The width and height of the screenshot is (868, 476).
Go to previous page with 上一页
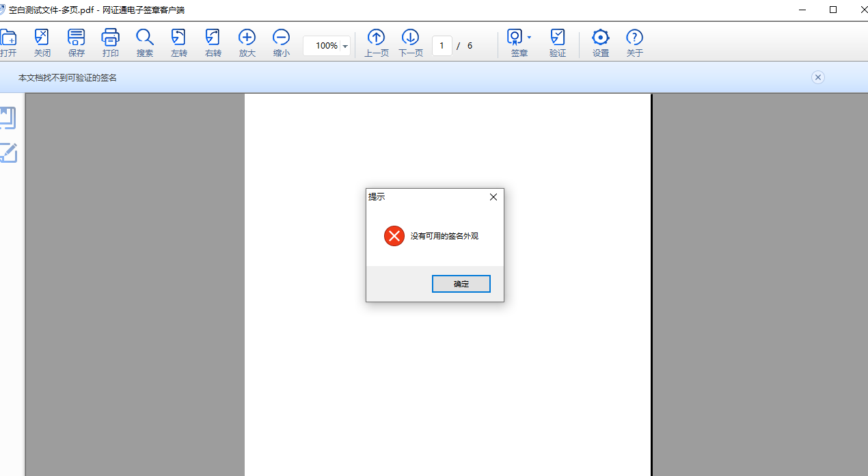click(376, 38)
